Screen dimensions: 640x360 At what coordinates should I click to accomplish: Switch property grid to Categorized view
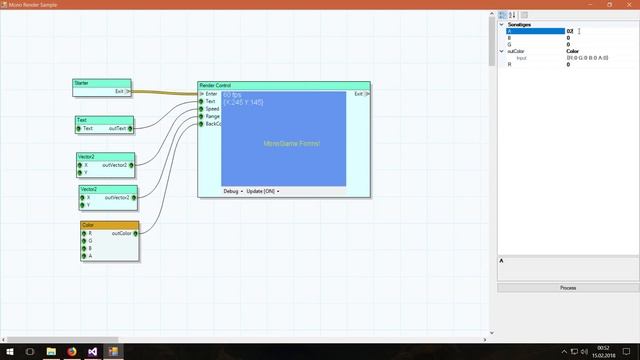[x=502, y=15]
